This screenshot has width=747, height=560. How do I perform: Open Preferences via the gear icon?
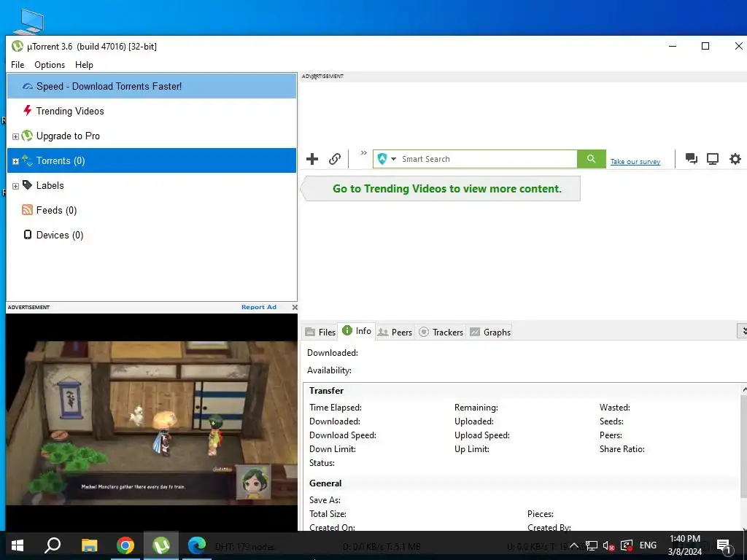[x=735, y=159]
